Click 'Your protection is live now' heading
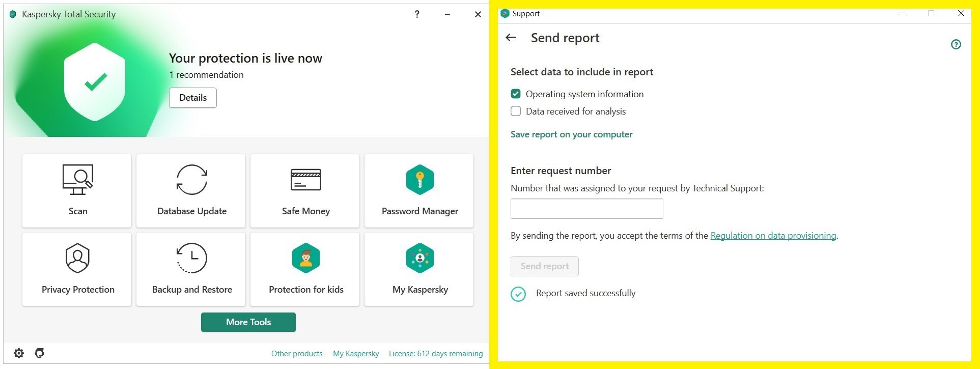The width and height of the screenshot is (980, 369). click(245, 58)
